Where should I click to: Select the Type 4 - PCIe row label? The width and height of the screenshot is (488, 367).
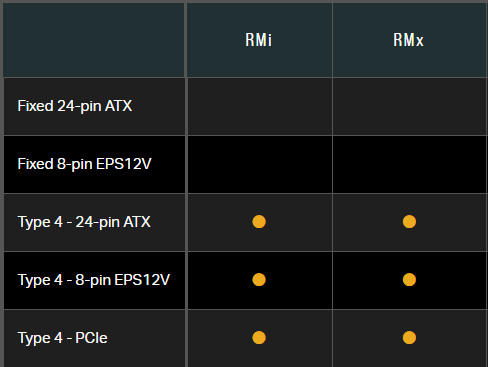pos(62,338)
